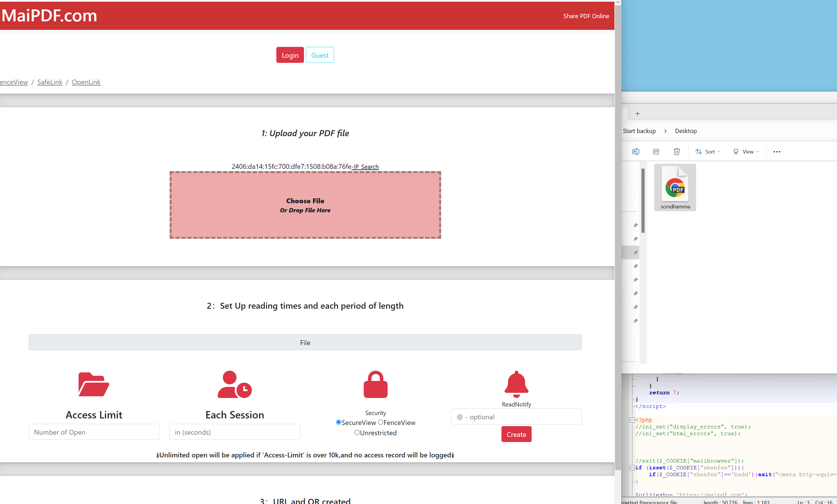Click the Create button to submit

tap(515, 434)
